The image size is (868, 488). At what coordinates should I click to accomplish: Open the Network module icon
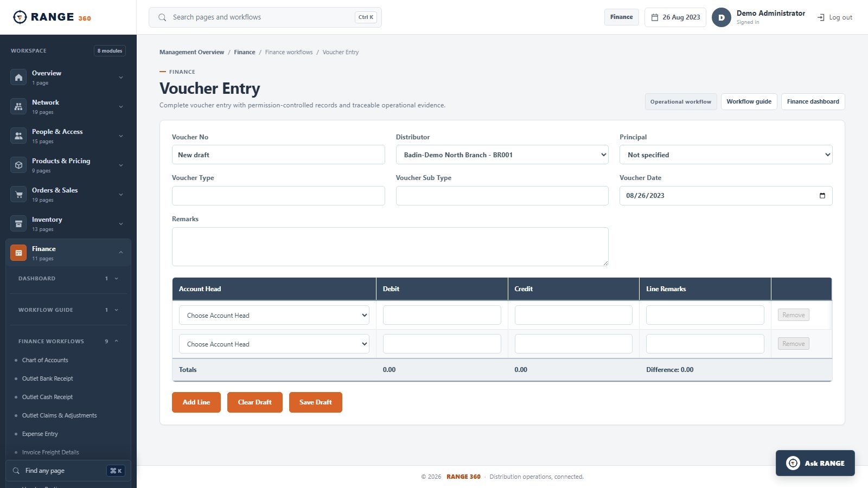pos(18,107)
